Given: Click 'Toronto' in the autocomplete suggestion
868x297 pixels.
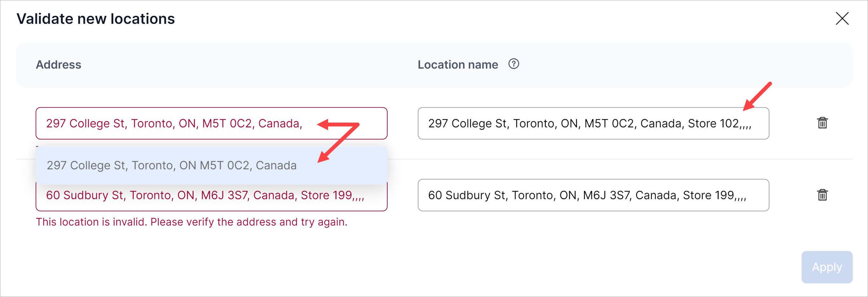Looking at the screenshot, I should (x=154, y=165).
